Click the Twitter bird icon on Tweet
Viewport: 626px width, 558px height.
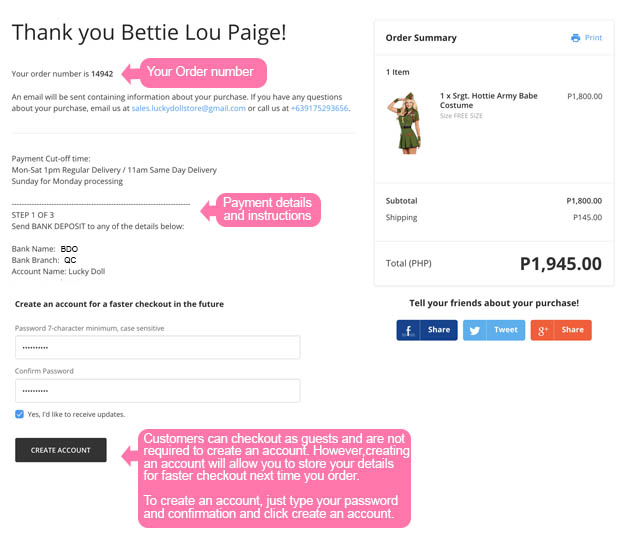point(475,330)
